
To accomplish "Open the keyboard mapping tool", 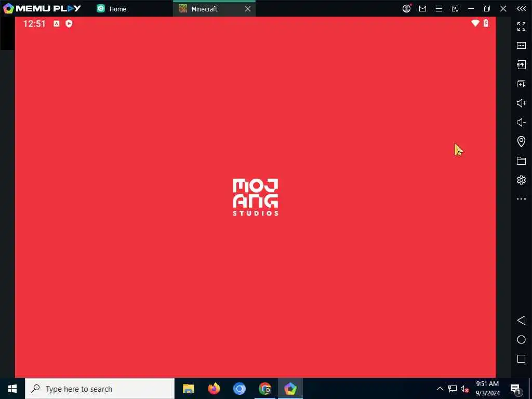I will 521,46.
